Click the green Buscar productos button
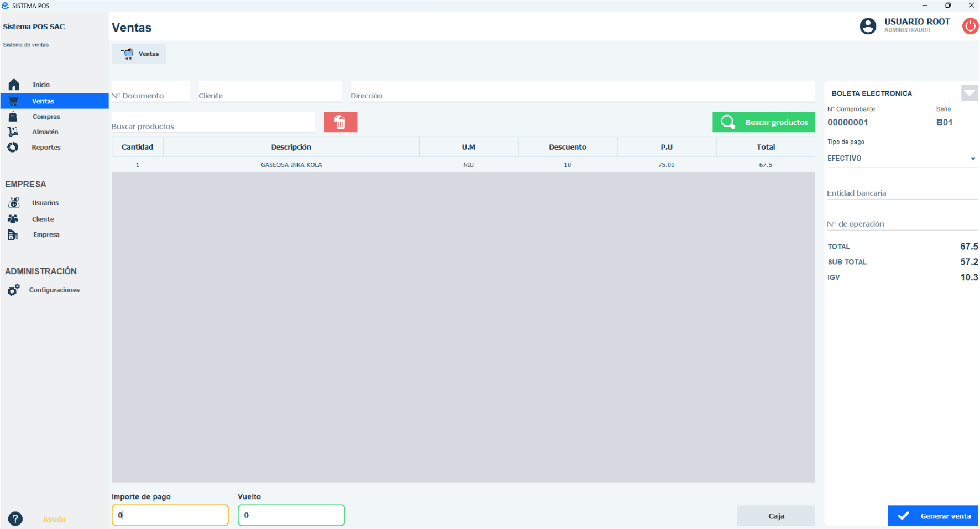 [x=764, y=122]
